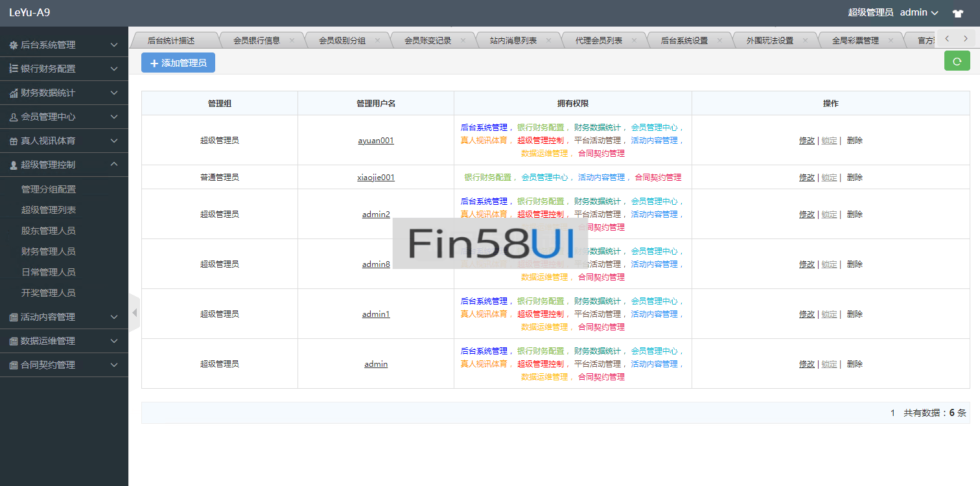Collapse the 超级管理控制 menu
Image resolution: width=980 pixels, height=486 pixels.
coord(64,165)
